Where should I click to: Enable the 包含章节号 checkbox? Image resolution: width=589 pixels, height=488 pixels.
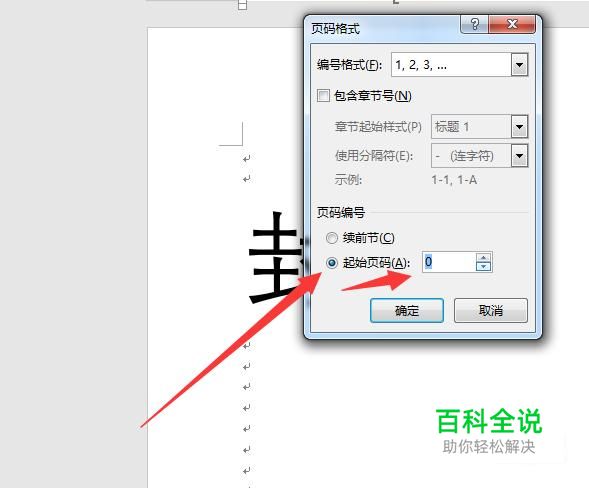coord(323,96)
